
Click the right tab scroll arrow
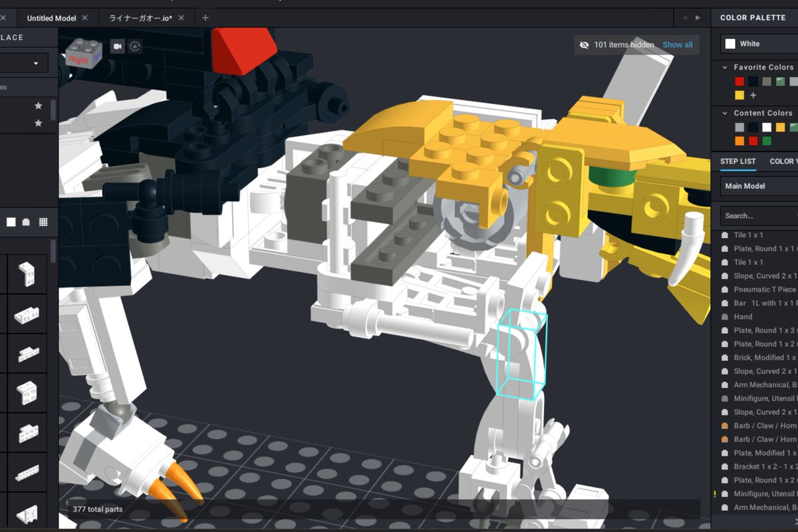[x=698, y=18]
